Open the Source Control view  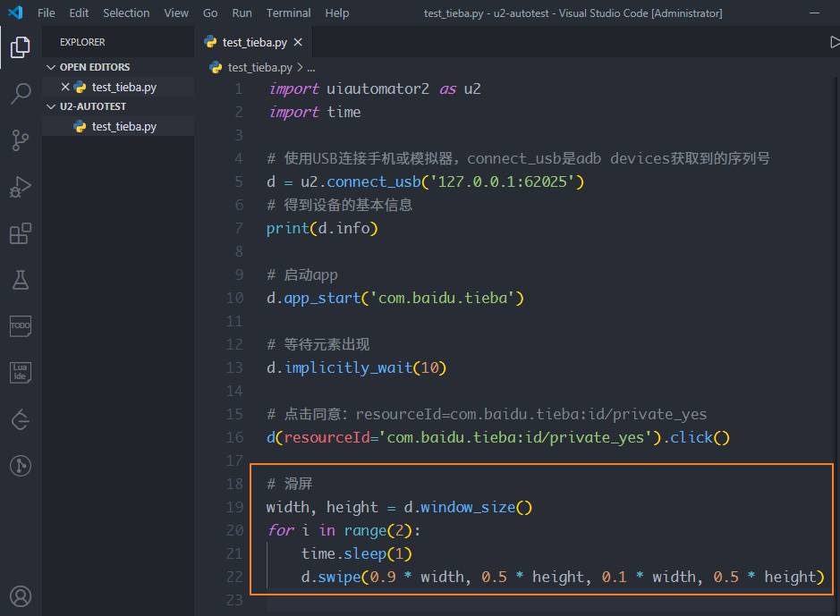click(21, 140)
